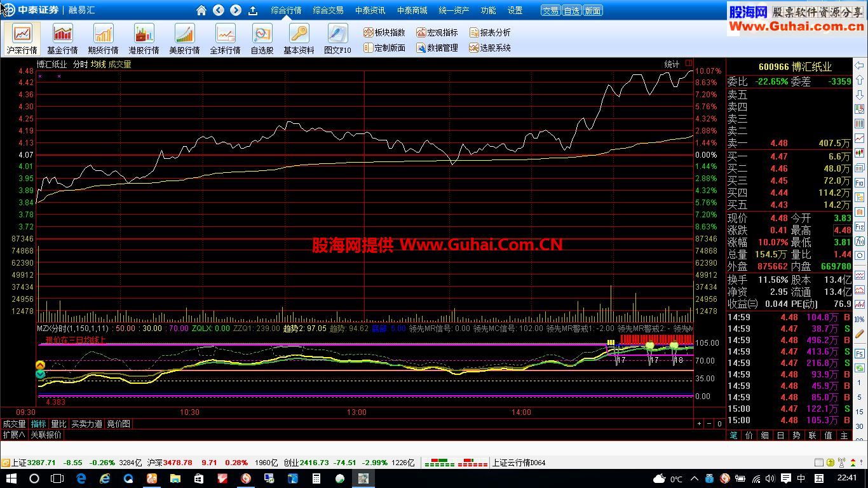Select 细 tab in quote panel
The height and width of the screenshot is (488, 868).
[x=765, y=435]
